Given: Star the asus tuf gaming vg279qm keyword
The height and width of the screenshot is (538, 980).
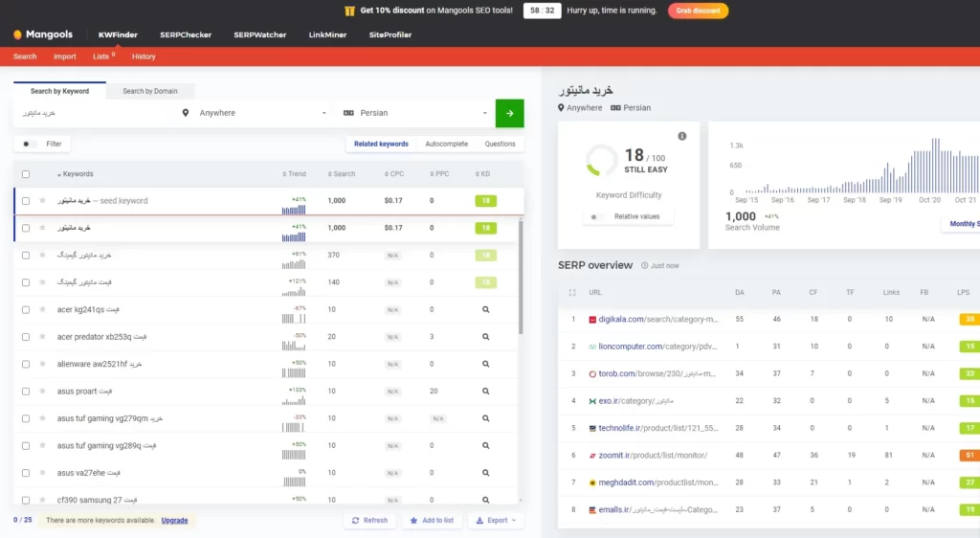Looking at the screenshot, I should 42,418.
